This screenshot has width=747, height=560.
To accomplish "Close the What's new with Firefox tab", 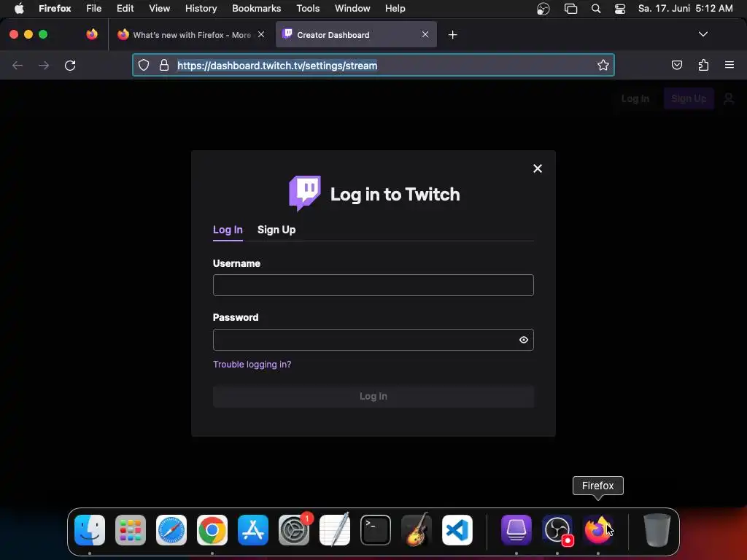I will (x=261, y=34).
